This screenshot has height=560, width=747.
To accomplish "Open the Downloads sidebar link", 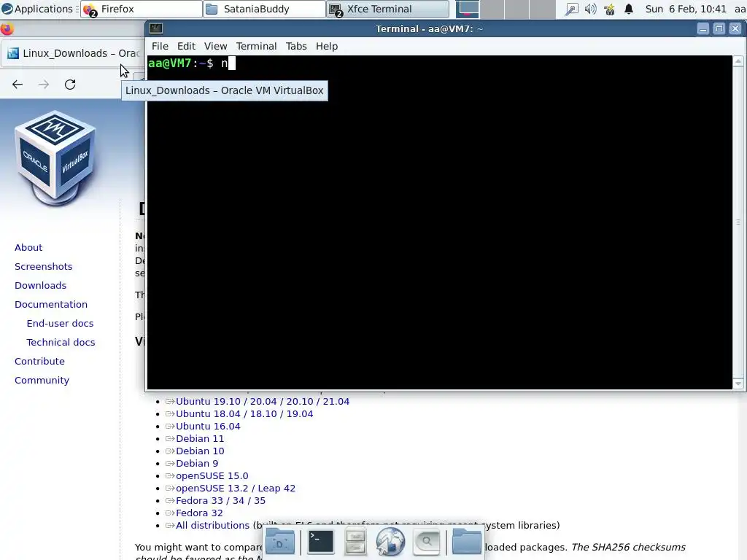I will 41,286.
